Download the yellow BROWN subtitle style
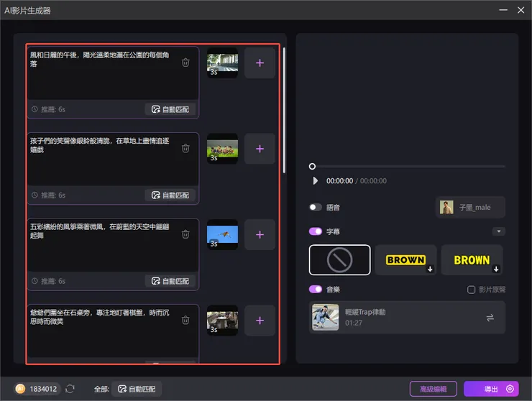 496,269
